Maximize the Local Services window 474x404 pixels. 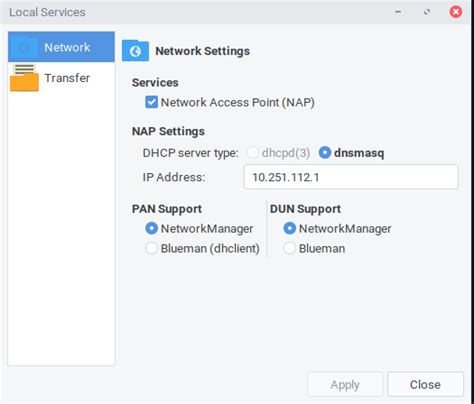point(427,12)
